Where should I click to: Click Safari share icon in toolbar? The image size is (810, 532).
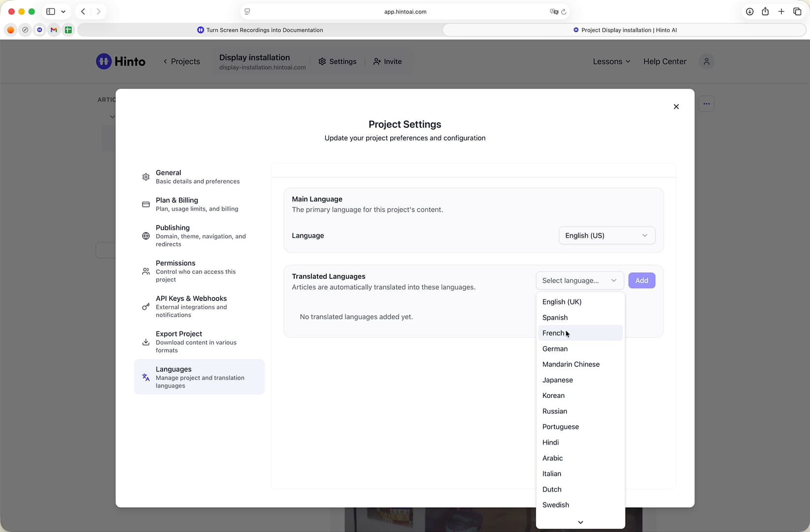tap(765, 11)
